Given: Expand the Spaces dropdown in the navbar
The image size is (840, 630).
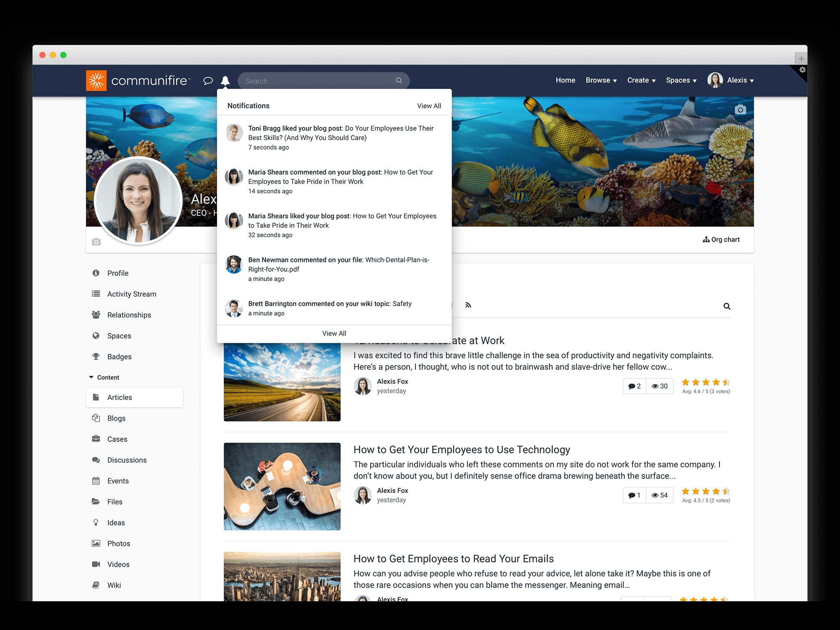Looking at the screenshot, I should (x=681, y=80).
